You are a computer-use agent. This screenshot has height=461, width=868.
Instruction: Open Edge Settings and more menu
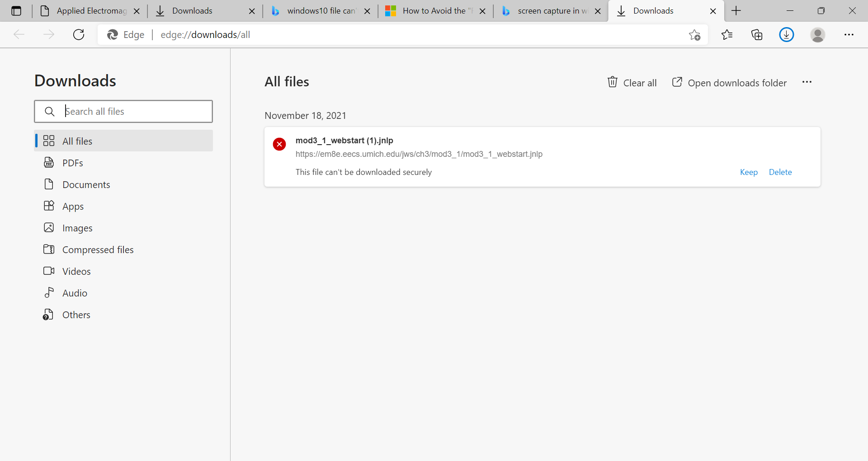tap(849, 35)
